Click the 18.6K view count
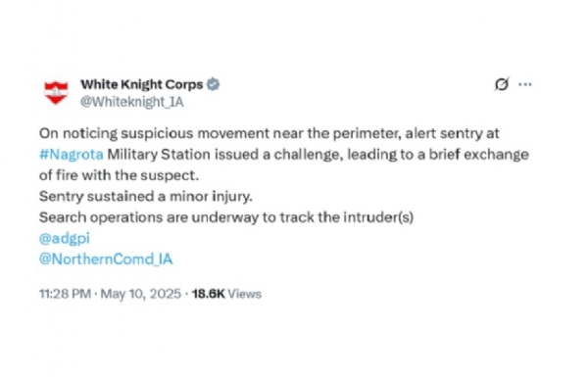The width and height of the screenshot is (588, 377). click(x=208, y=294)
